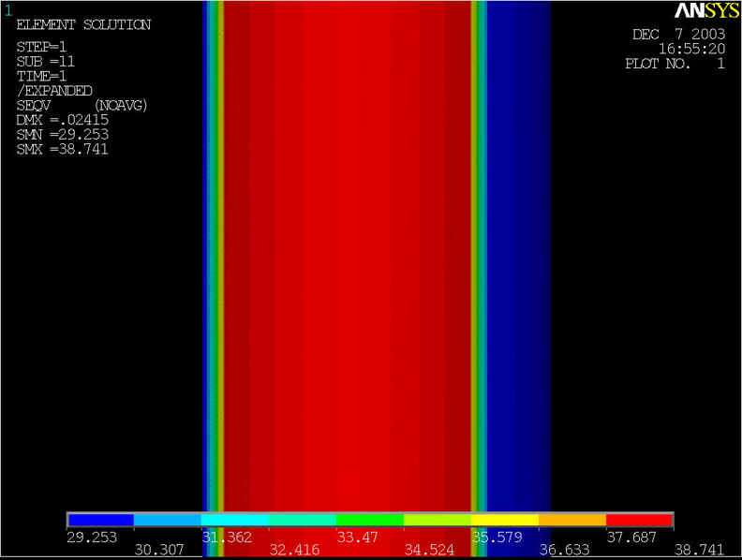742x560 pixels.
Task: Click legend value 29.253
Action: tap(92, 538)
